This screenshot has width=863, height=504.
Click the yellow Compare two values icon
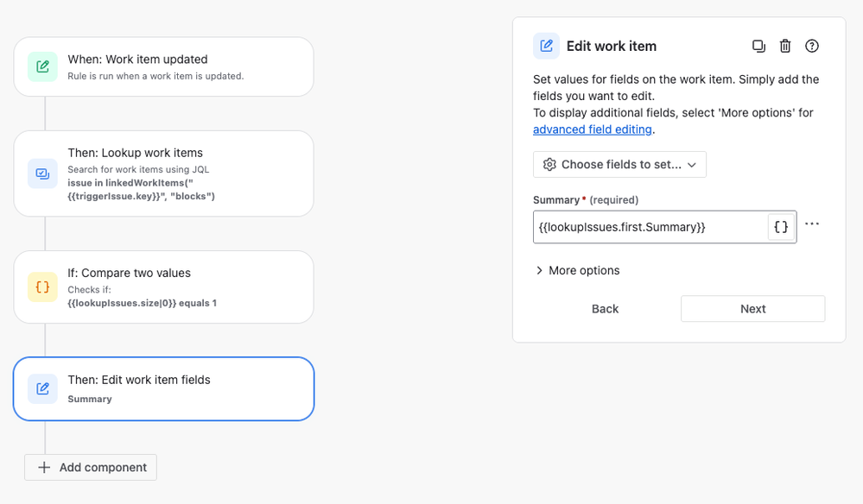click(42, 287)
